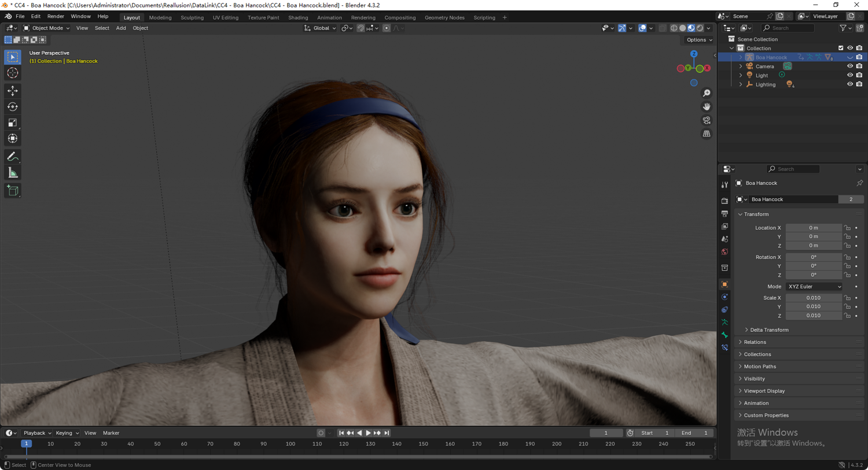The width and height of the screenshot is (868, 470).
Task: Toggle camera view in viewport
Action: (707, 120)
